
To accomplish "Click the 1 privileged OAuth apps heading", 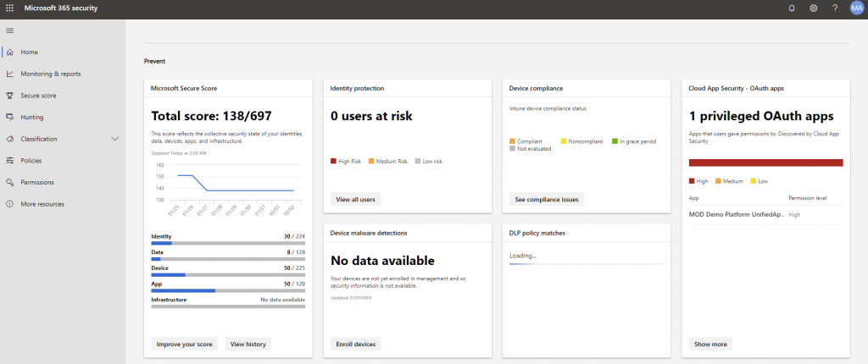I will (x=761, y=116).
